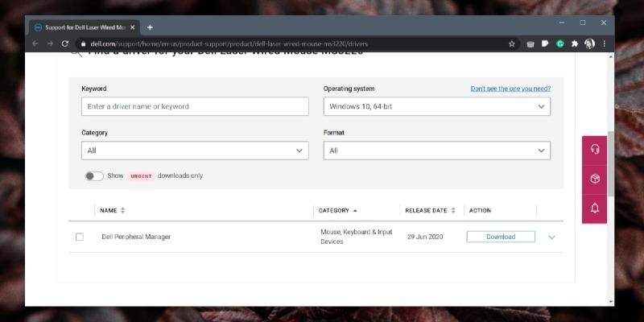Viewport: 644px width, 322px height.
Task: Open the Chrome three-dot menu
Action: pos(605,44)
